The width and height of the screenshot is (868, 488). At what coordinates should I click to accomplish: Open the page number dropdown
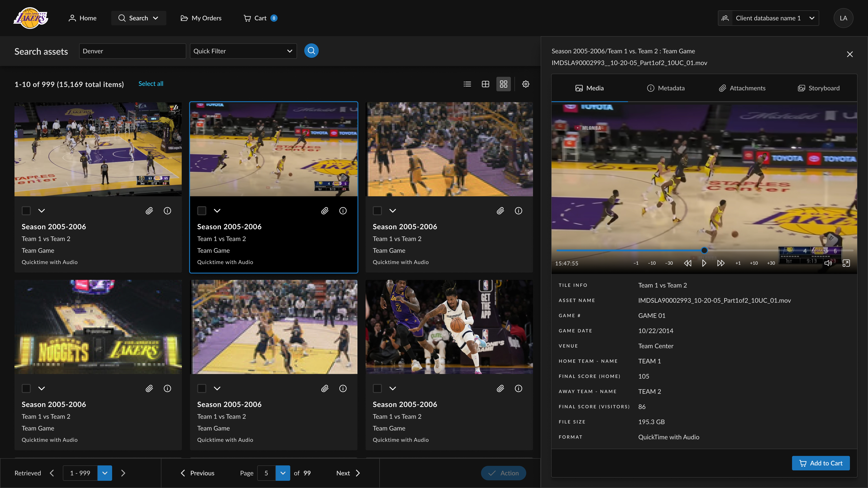pos(283,473)
